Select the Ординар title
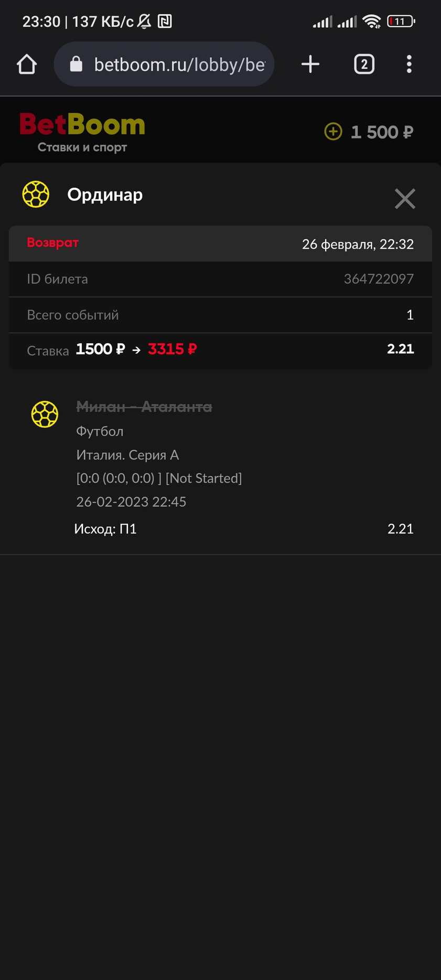 (105, 195)
